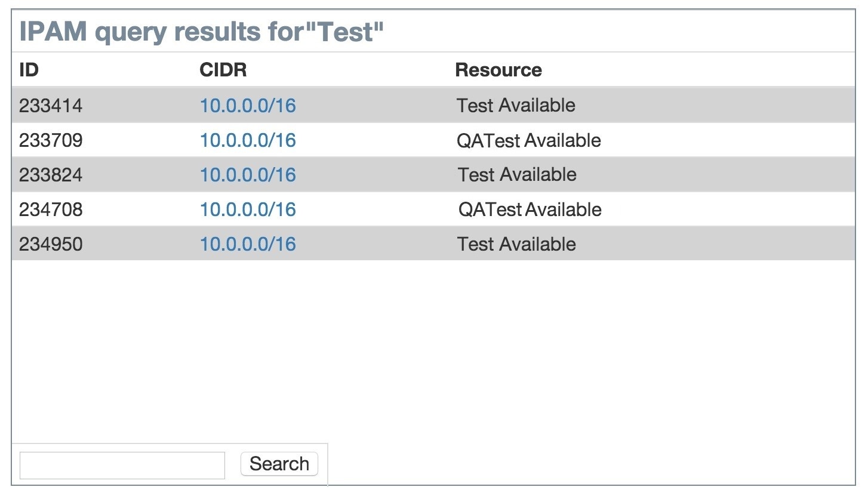Click the search text input field

[x=122, y=465]
